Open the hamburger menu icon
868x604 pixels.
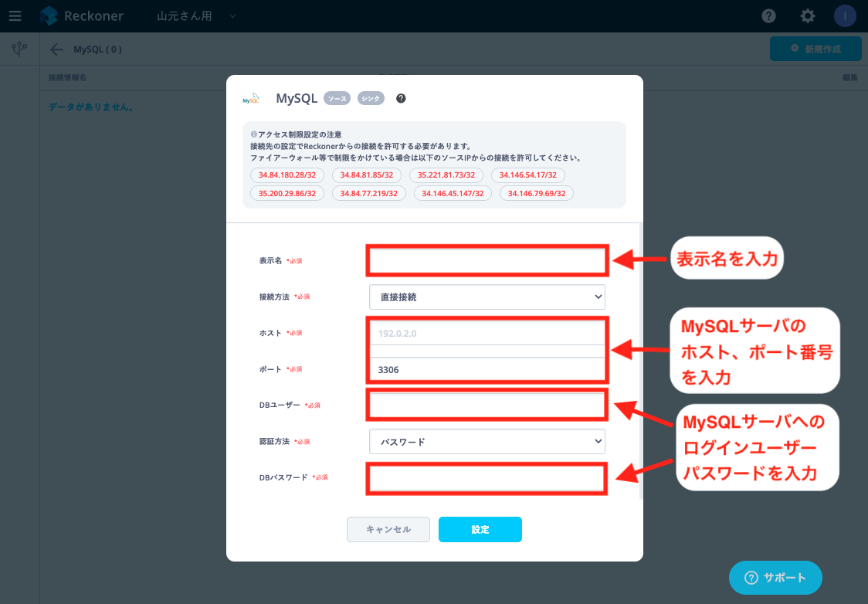pos(15,15)
